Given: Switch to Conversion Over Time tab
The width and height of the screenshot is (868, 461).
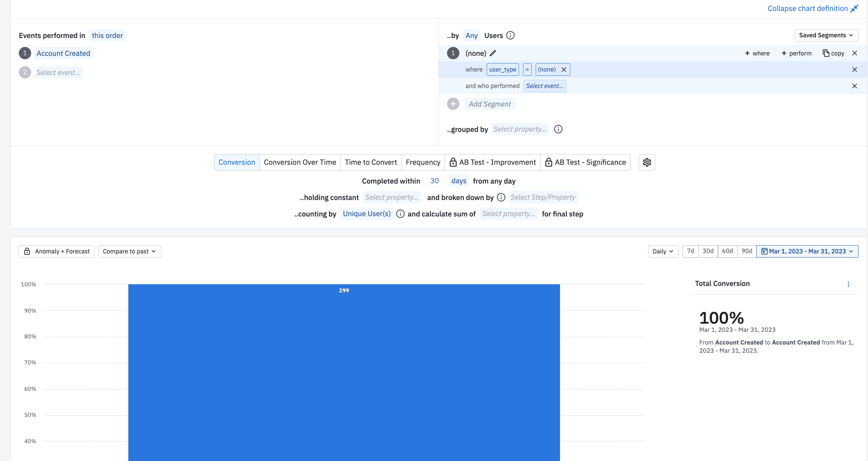Looking at the screenshot, I should click(300, 162).
